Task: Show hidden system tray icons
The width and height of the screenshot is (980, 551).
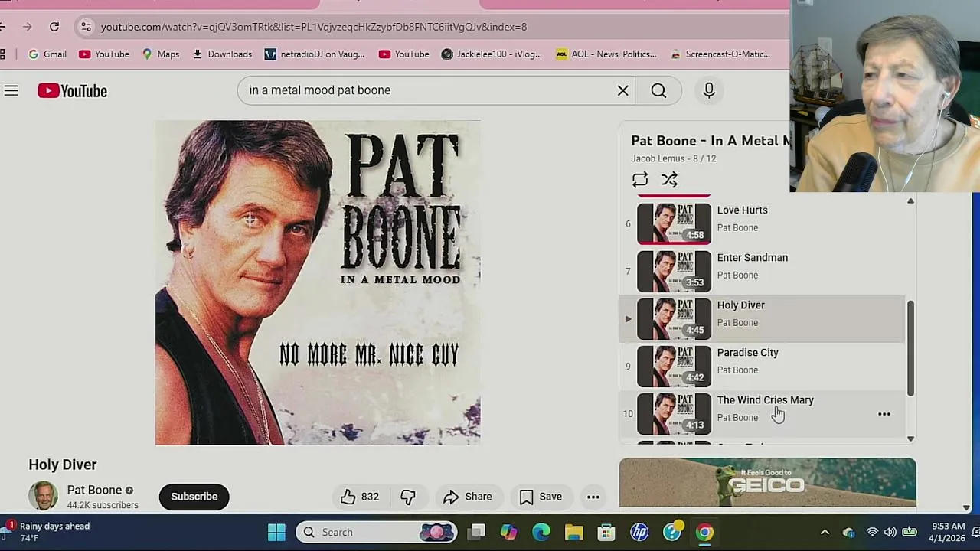Action: point(825,532)
